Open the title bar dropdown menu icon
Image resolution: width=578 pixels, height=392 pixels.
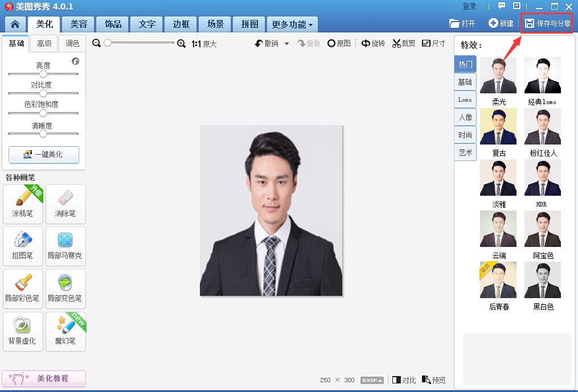pyautogui.click(x=516, y=6)
